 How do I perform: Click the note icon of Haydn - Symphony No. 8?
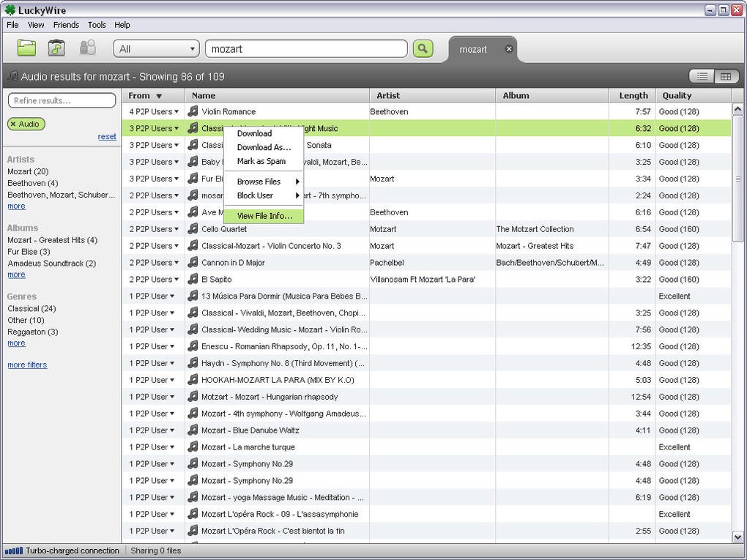[193, 363]
